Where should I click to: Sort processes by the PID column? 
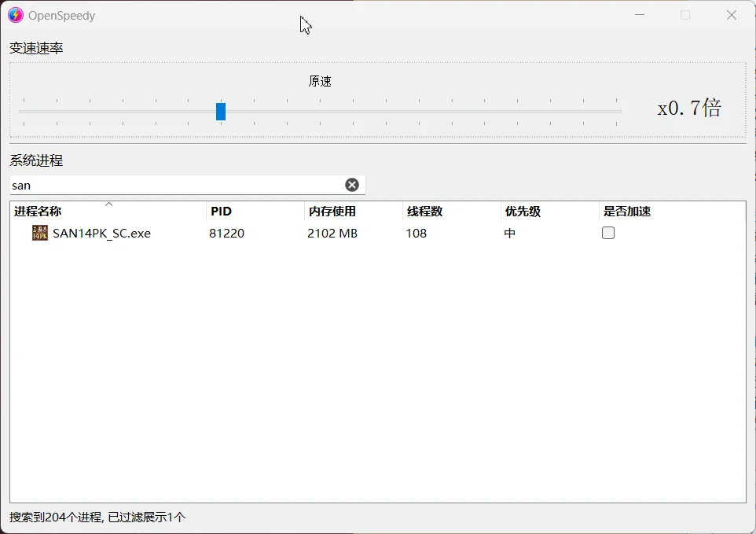pos(221,211)
